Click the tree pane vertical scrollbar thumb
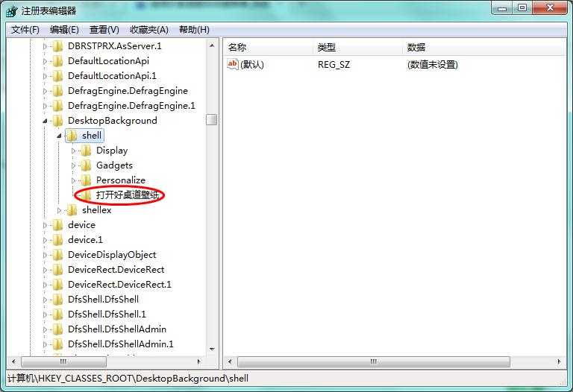This screenshot has height=392, width=573. coord(212,120)
